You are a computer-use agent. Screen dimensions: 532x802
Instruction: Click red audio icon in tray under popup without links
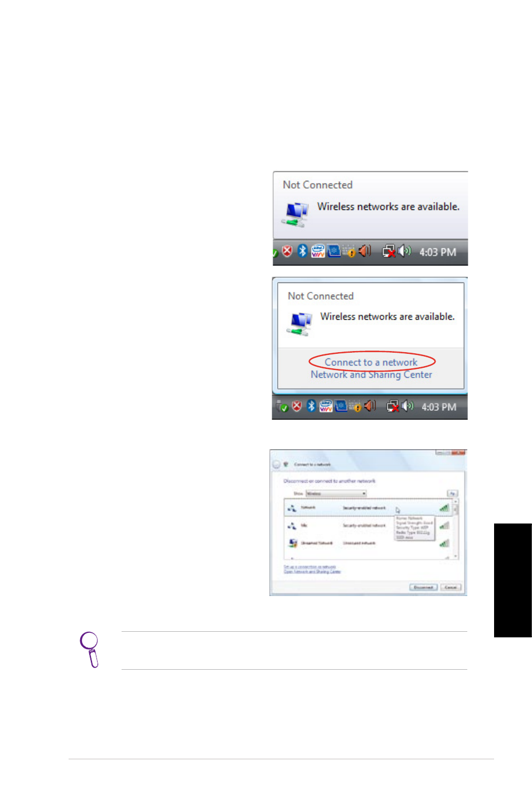365,251
